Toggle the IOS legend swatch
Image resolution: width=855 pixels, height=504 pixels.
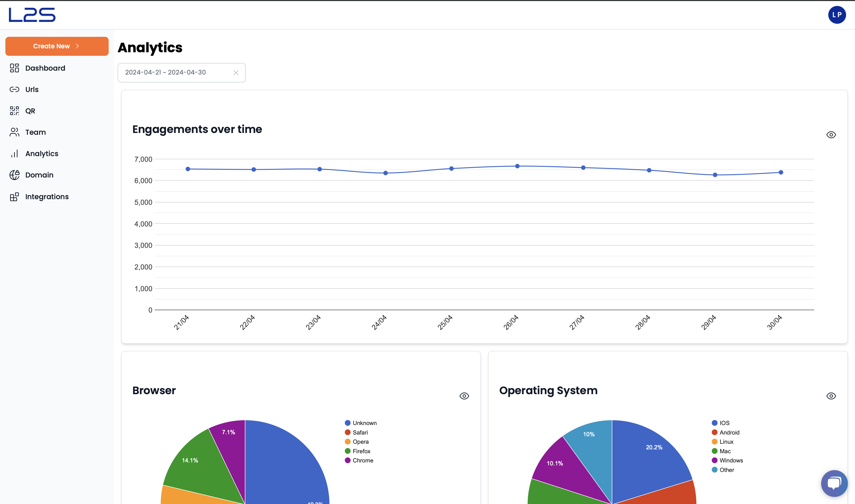[x=714, y=423]
